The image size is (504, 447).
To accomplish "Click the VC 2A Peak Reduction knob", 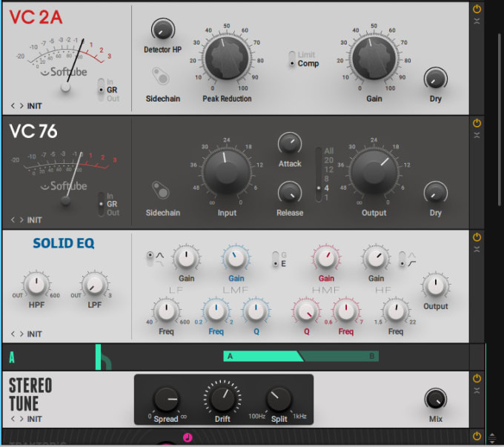I will point(227,59).
